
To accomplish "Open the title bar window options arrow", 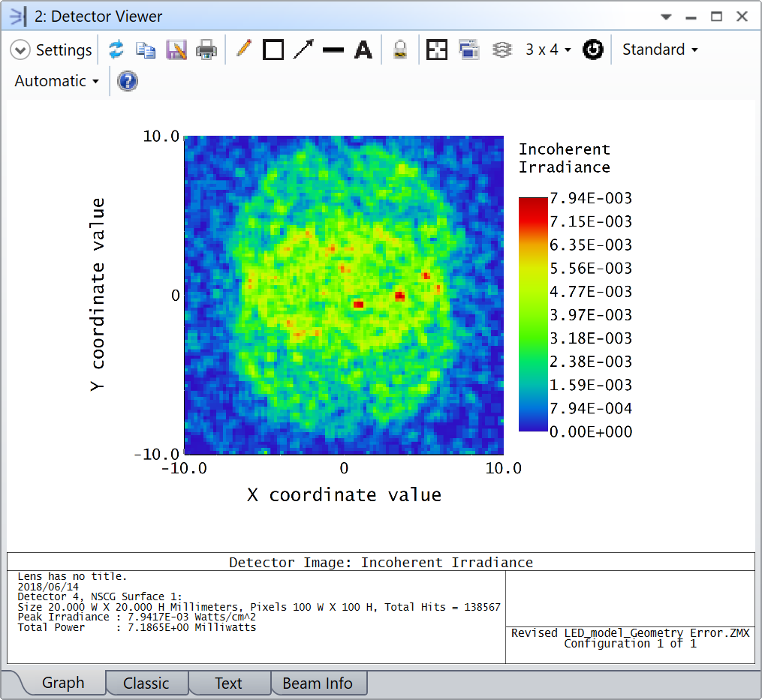I will [666, 17].
